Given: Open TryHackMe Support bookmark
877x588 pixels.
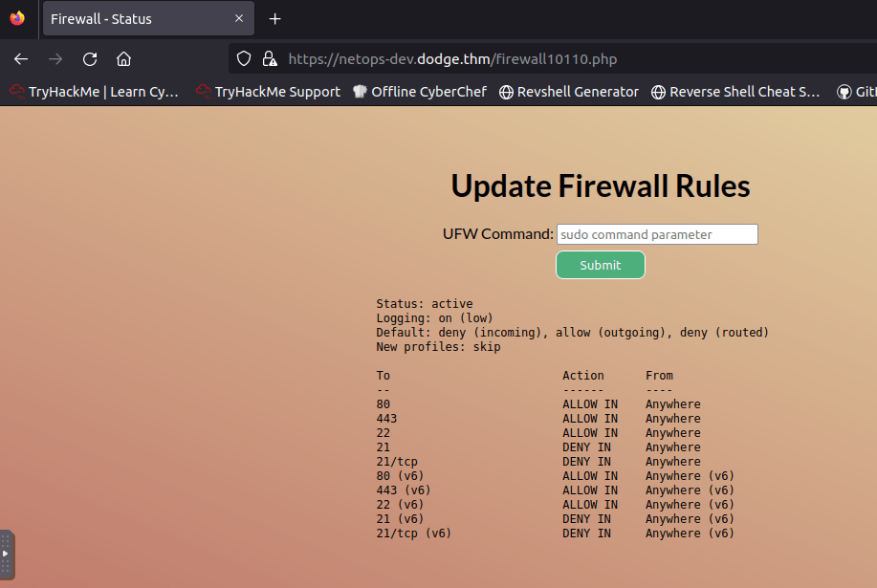Looking at the screenshot, I should (269, 92).
